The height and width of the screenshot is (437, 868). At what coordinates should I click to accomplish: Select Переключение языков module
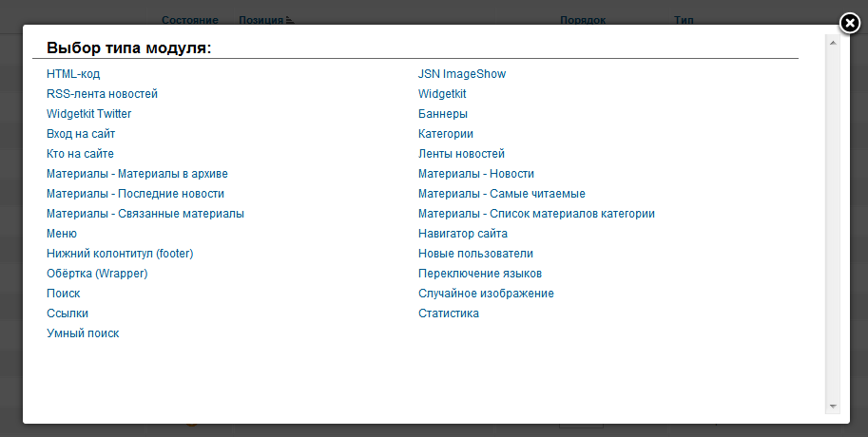tap(480, 274)
